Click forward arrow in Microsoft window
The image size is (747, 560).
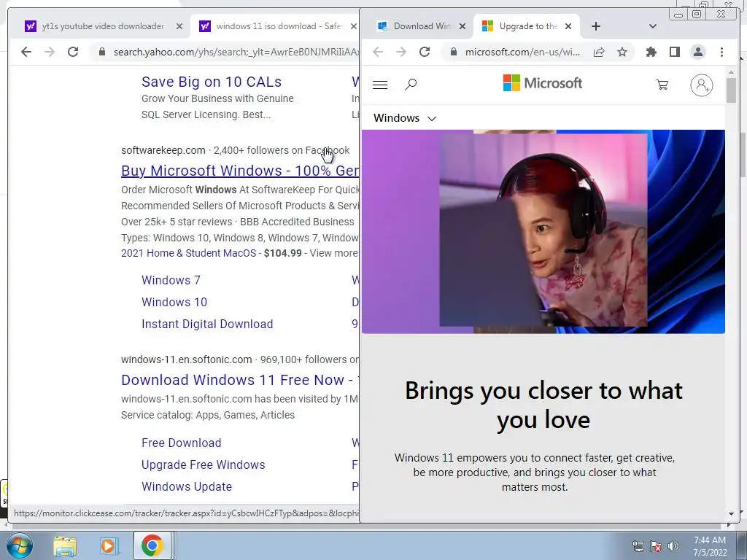pyautogui.click(x=401, y=52)
